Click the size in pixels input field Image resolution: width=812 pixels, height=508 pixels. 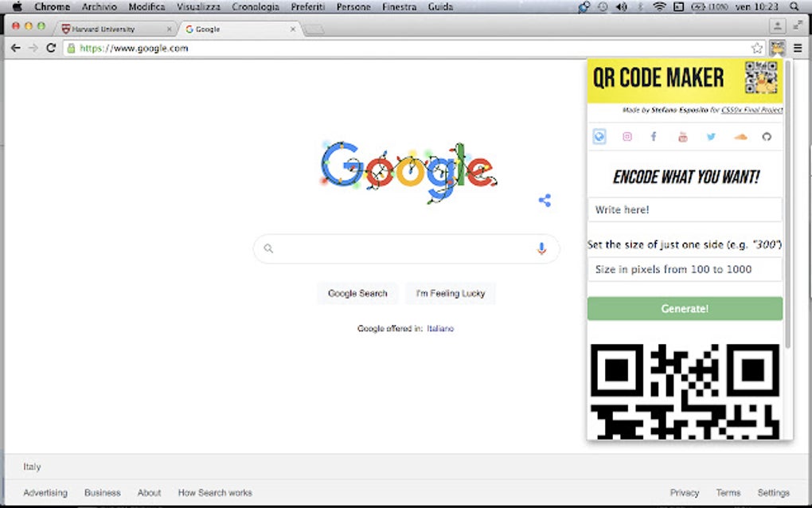(x=684, y=269)
